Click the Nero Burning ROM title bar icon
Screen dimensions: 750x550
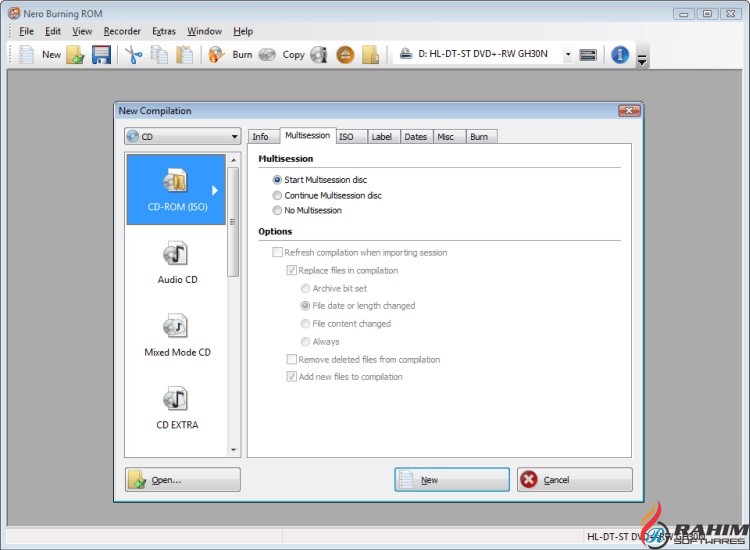pyautogui.click(x=14, y=13)
